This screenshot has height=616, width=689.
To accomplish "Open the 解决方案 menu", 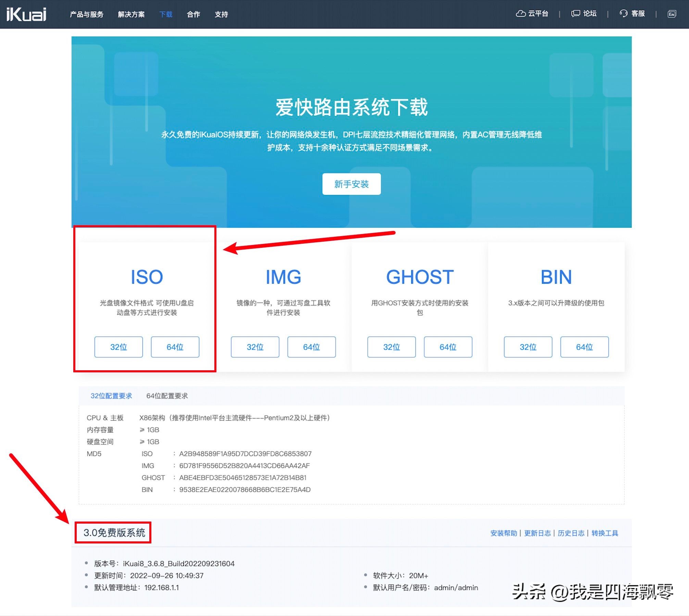I will pyautogui.click(x=131, y=14).
